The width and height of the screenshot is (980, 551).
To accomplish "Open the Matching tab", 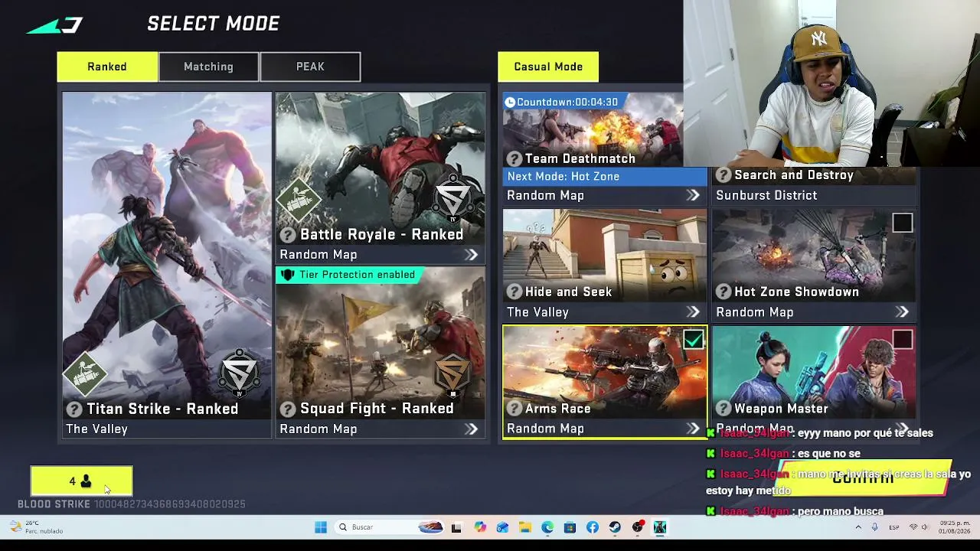I will coord(208,67).
